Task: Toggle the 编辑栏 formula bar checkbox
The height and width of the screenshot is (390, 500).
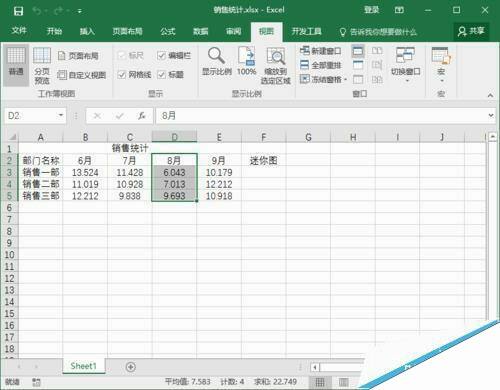Action: click(162, 56)
